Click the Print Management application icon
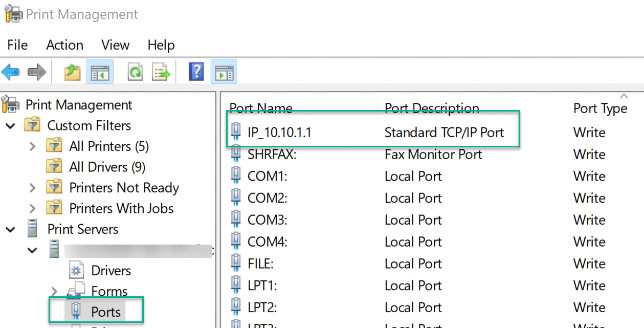The height and width of the screenshot is (328, 644). [12, 14]
